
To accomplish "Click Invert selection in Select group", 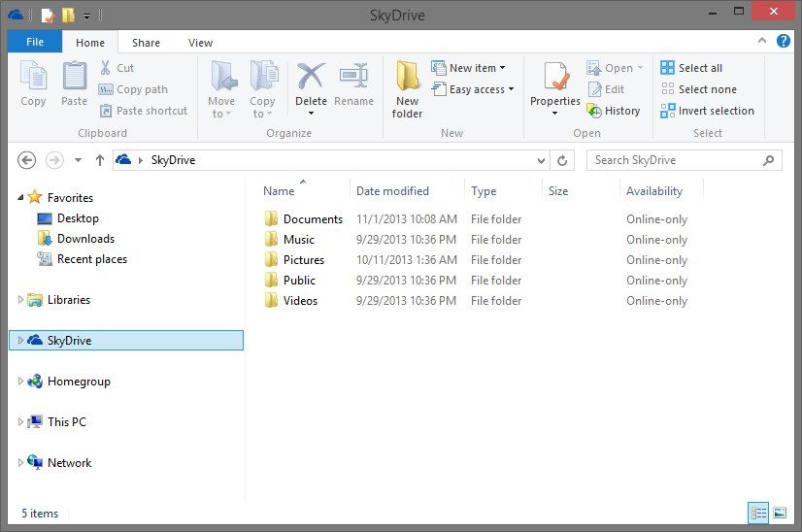I will (668, 111).
